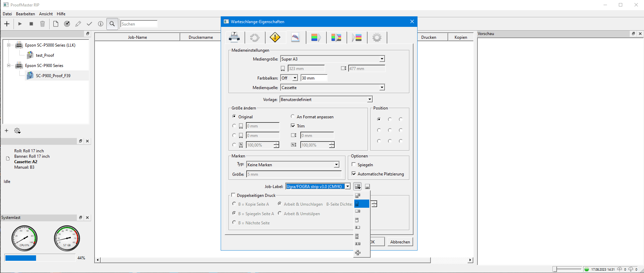This screenshot has width=644, height=273.
Task: Select the An Format anpassen radio button
Action: (x=293, y=117)
